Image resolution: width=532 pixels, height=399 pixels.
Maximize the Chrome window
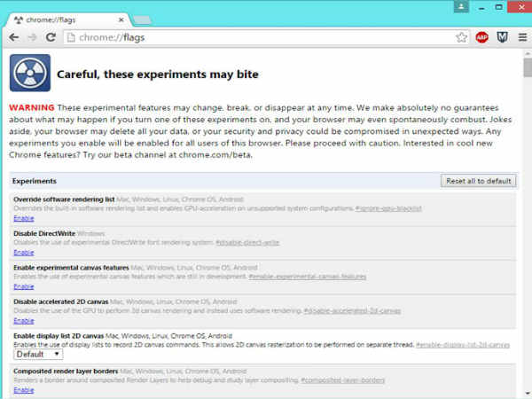[x=498, y=7]
